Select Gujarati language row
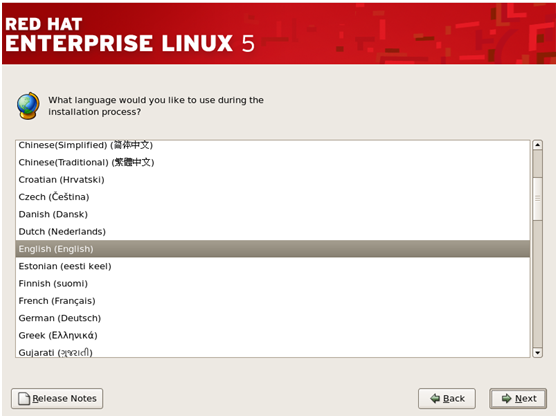This screenshot has width=558, height=418. pyautogui.click(x=273, y=351)
